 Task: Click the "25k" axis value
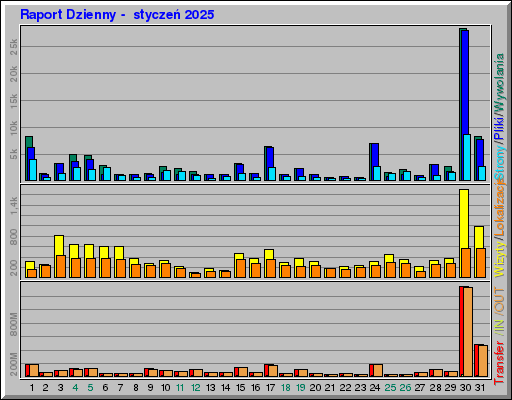14,47
